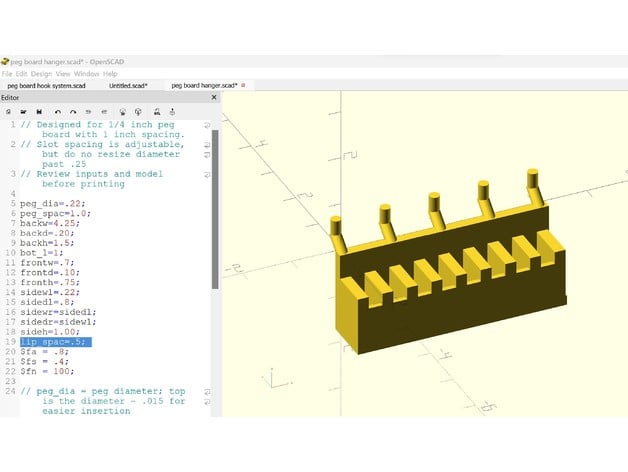
Task: Open the Help menu
Action: coord(110,74)
